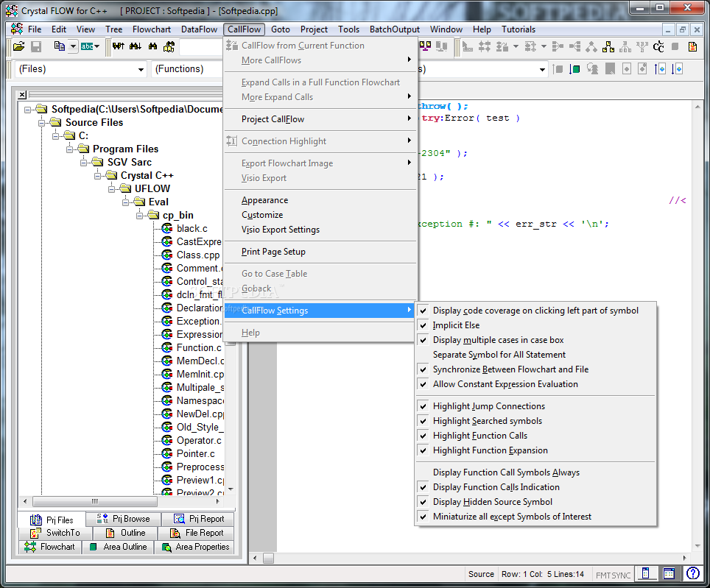Viewport: 710px width, 588px height.
Task: Click the calendar-style window icon in status bar
Action: tap(669, 573)
